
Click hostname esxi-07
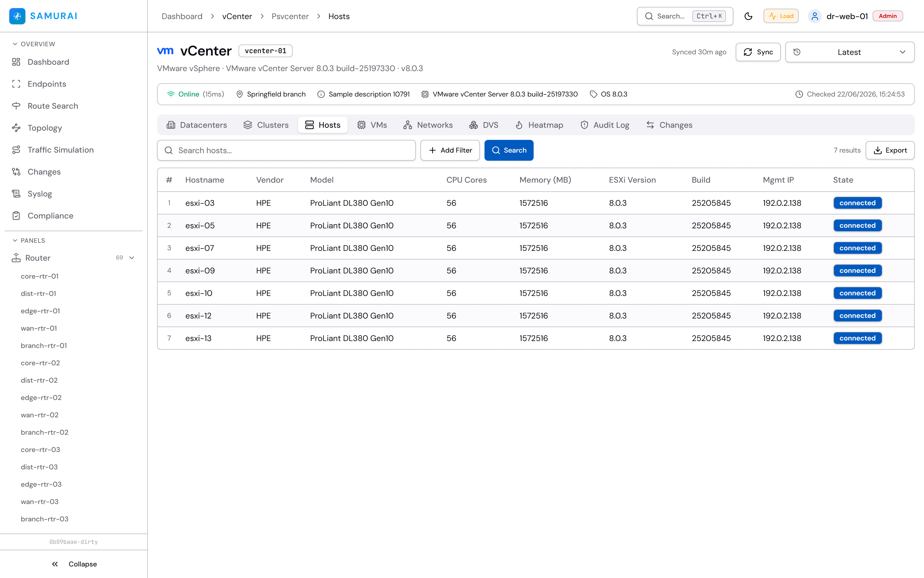tap(200, 248)
